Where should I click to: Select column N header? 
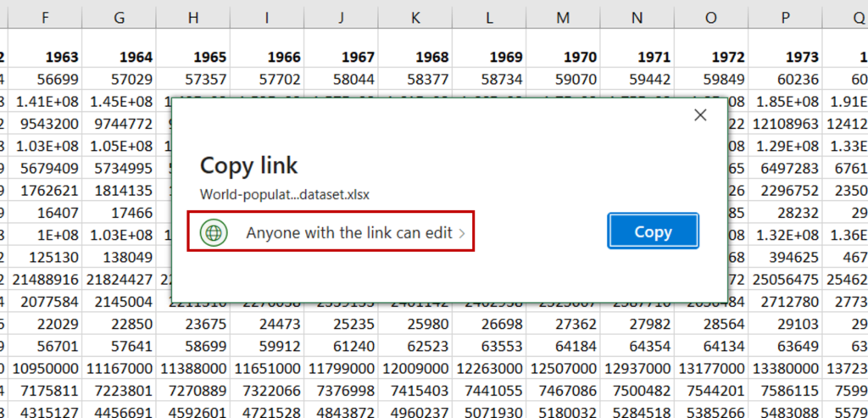point(637,19)
